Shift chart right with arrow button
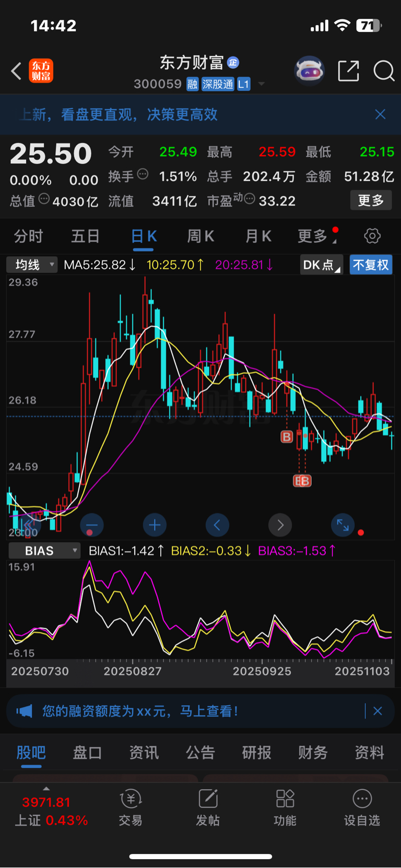This screenshot has width=401, height=868. click(x=280, y=525)
